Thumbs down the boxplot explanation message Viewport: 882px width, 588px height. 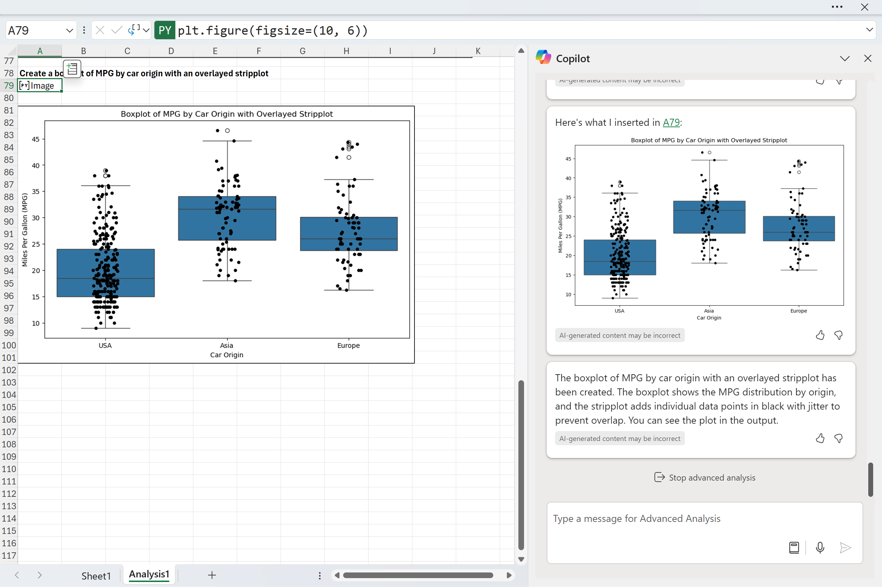(839, 439)
